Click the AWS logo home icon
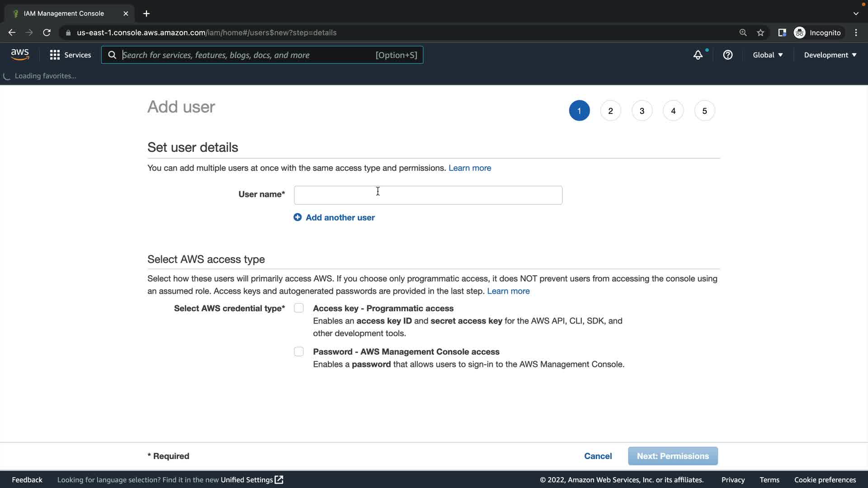The width and height of the screenshot is (868, 488). 20,55
